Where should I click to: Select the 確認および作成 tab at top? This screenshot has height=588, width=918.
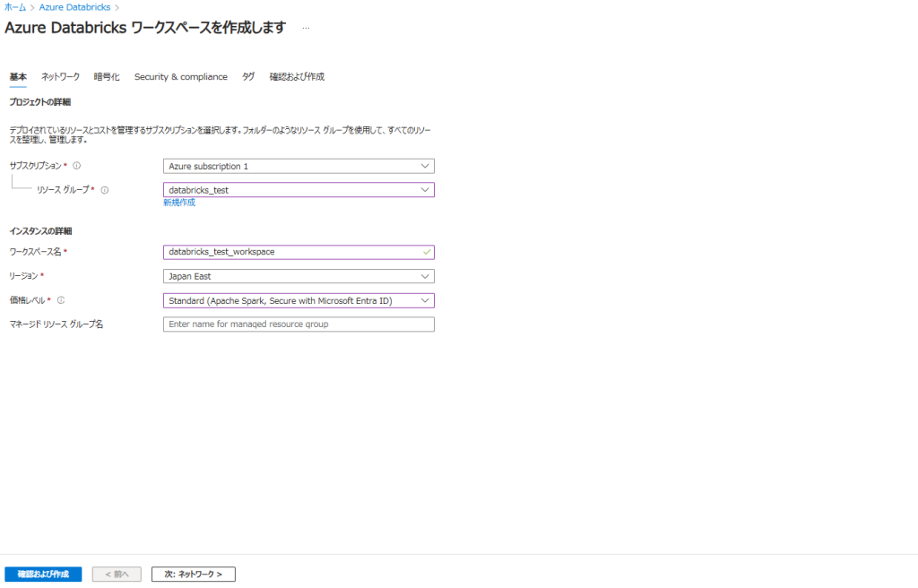pos(297,77)
